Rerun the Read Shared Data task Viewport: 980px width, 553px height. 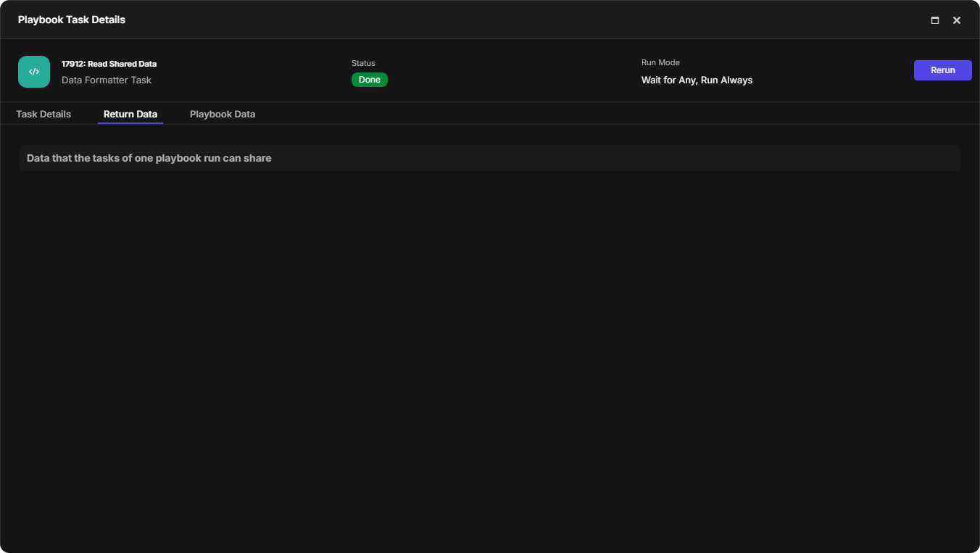(943, 70)
